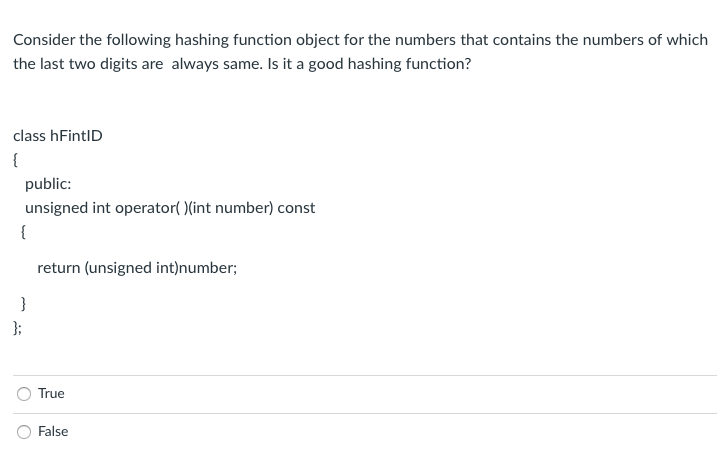The height and width of the screenshot is (457, 728).
Task: Click the 'unsigned int operator( )' declaration line
Action: click(x=170, y=208)
